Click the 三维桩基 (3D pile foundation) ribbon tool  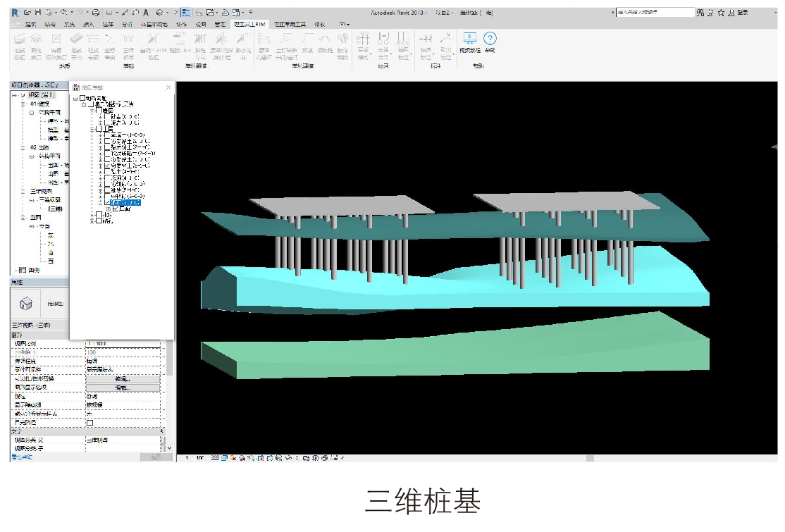[x=129, y=46]
